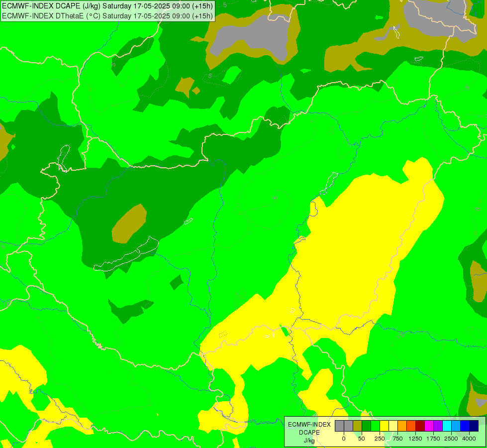Click the legend value 1250
Viewport: 487px width, 448px height.
415,439
